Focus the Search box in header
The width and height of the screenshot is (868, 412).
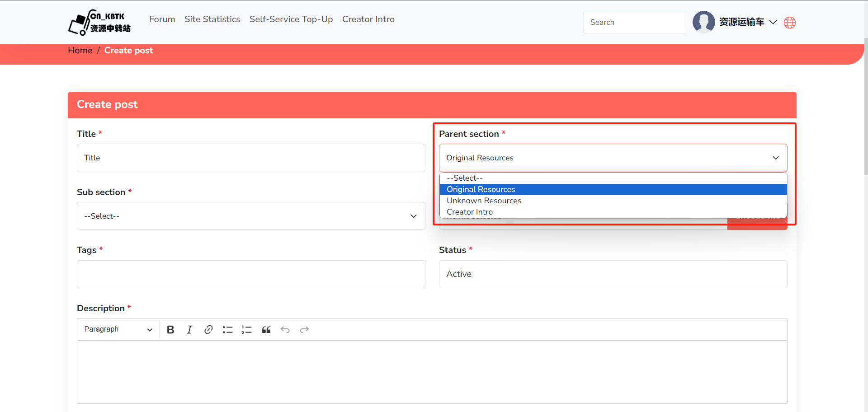pos(635,22)
